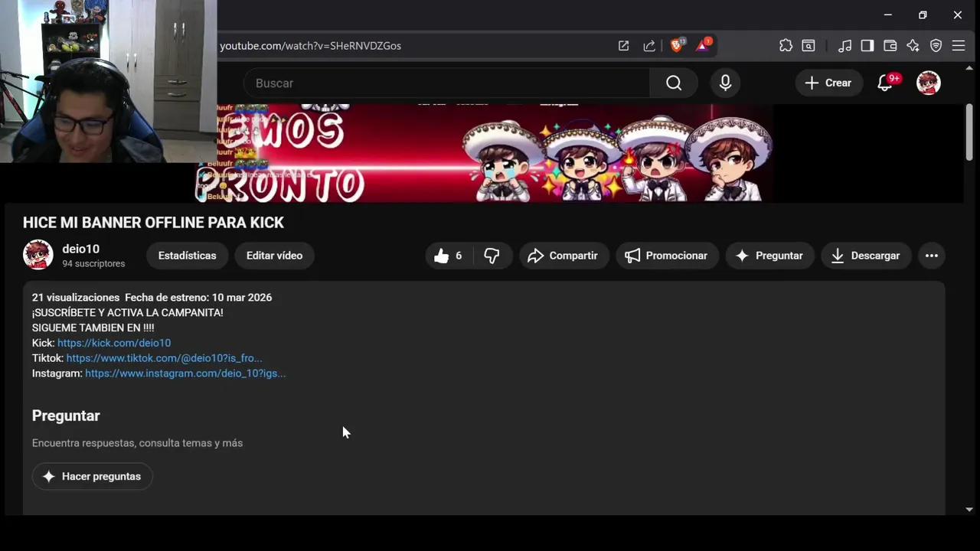Minimize the browser window
Image resolution: width=980 pixels, height=551 pixels.
coord(887,15)
